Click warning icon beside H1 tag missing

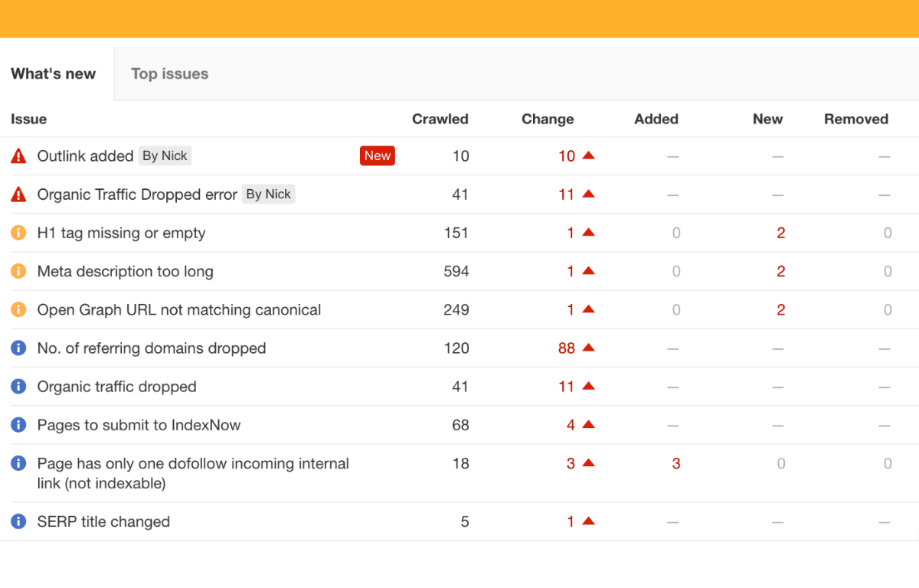[x=18, y=233]
